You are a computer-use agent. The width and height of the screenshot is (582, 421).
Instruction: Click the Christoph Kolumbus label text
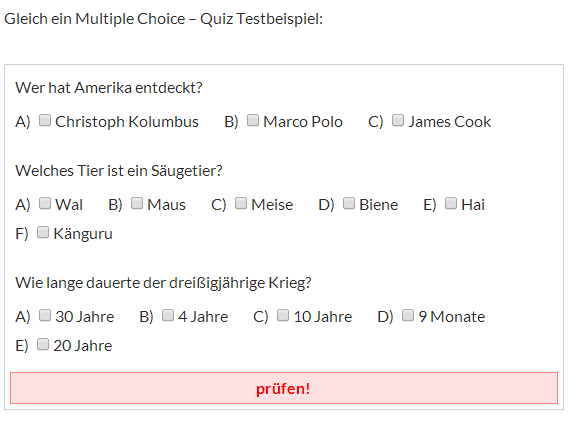point(127,122)
